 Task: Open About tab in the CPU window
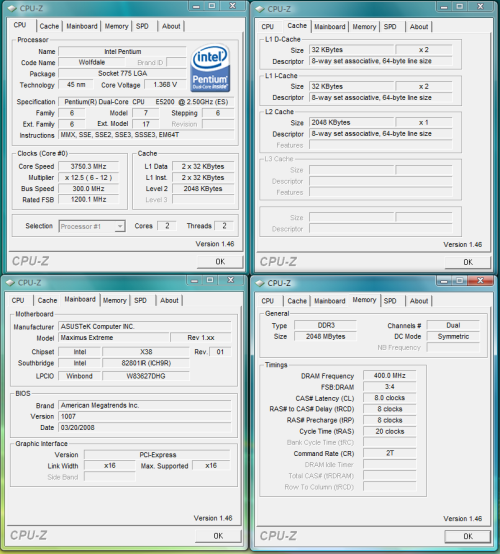click(171, 26)
